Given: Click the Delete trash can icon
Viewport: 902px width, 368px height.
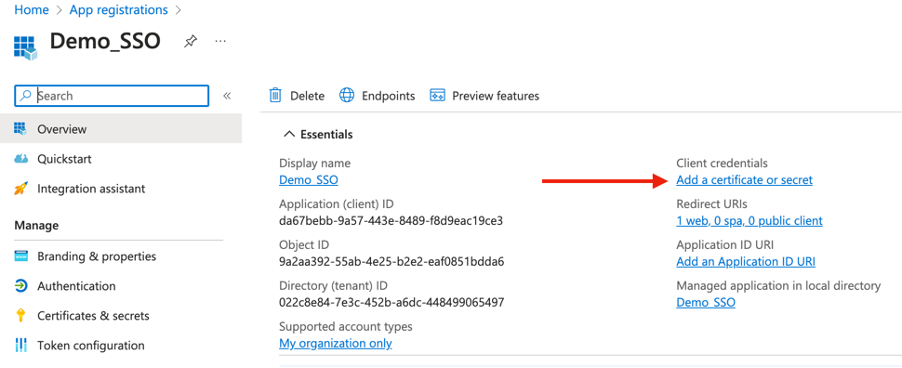Looking at the screenshot, I should click(x=276, y=95).
